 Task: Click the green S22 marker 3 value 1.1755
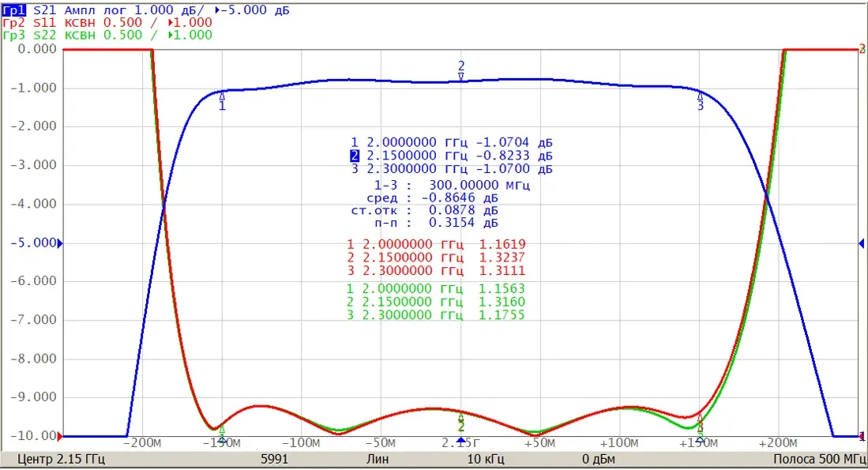tap(502, 315)
